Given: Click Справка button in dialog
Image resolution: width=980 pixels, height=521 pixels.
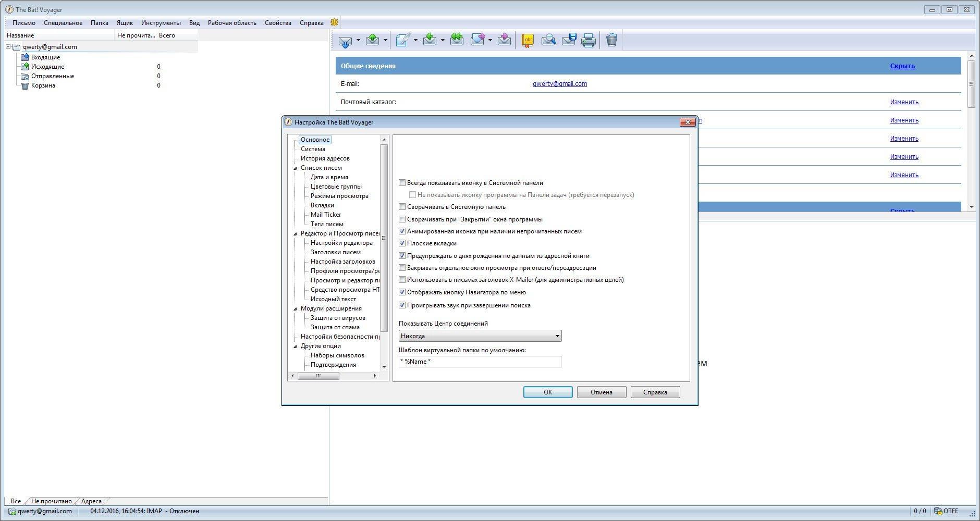Looking at the screenshot, I should pyautogui.click(x=655, y=392).
